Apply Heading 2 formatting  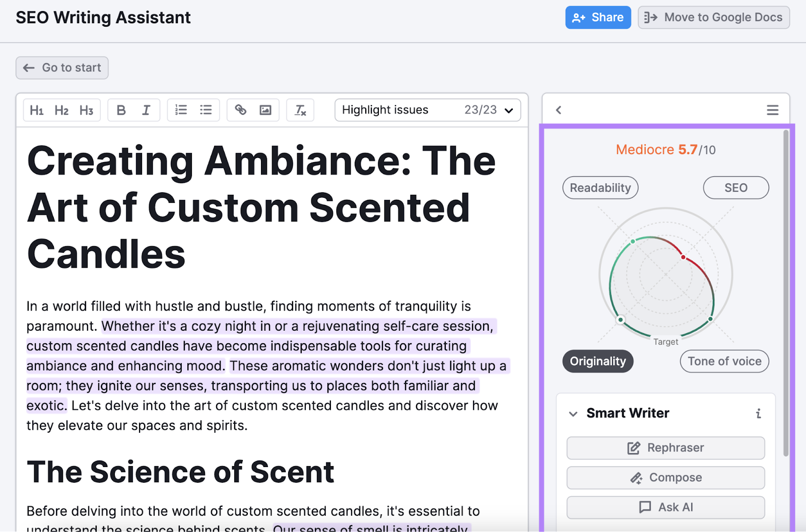pos(61,110)
